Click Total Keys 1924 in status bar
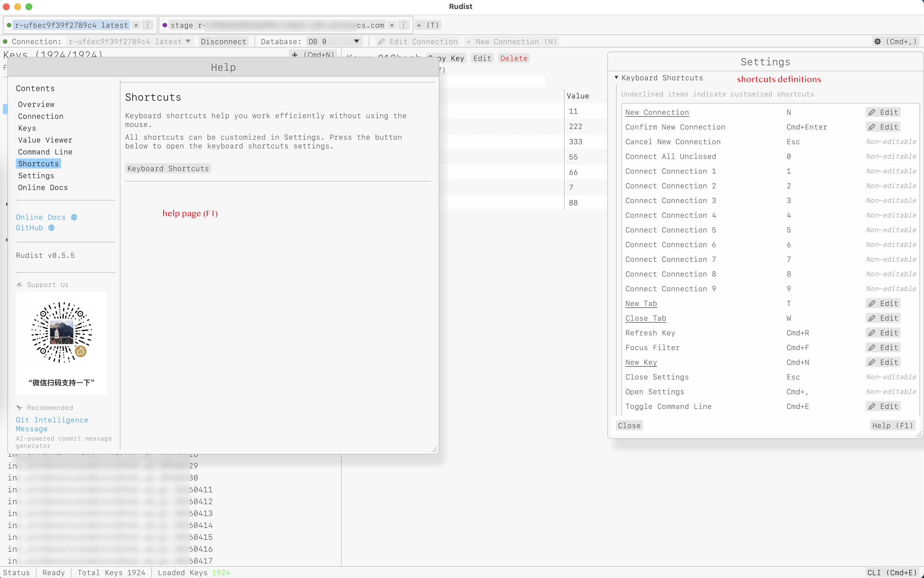This screenshot has width=924, height=578. [111, 572]
